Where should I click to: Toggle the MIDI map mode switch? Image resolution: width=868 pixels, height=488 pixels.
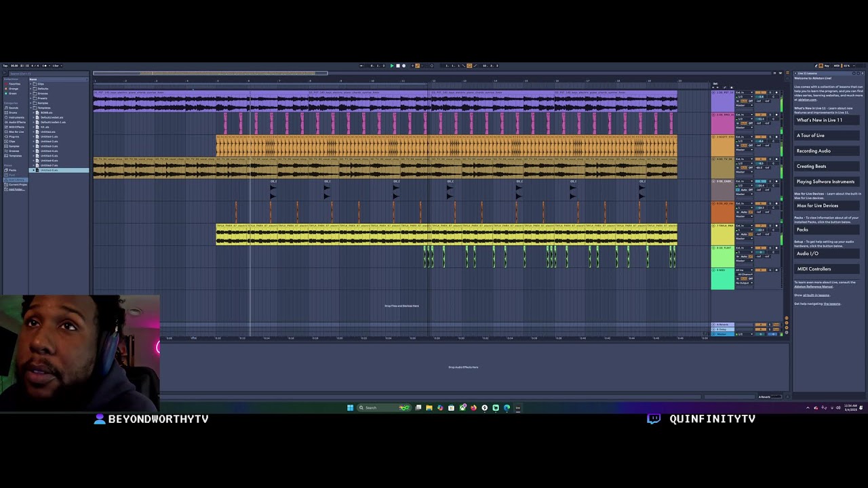pyautogui.click(x=837, y=66)
